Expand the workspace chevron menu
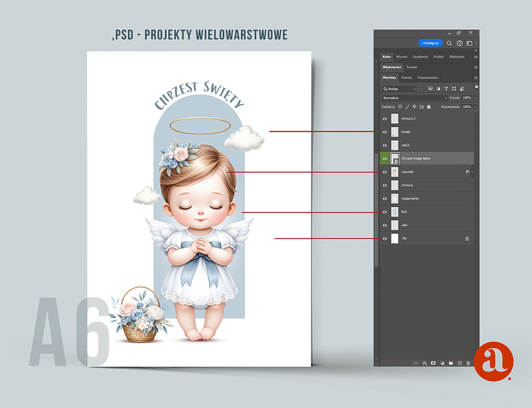This screenshot has width=532, height=408. [x=477, y=43]
